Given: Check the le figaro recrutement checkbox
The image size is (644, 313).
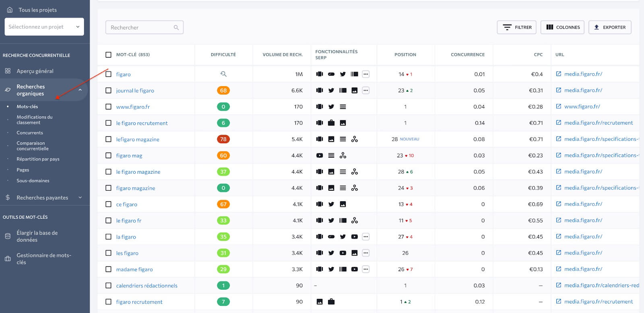Looking at the screenshot, I should (x=108, y=123).
